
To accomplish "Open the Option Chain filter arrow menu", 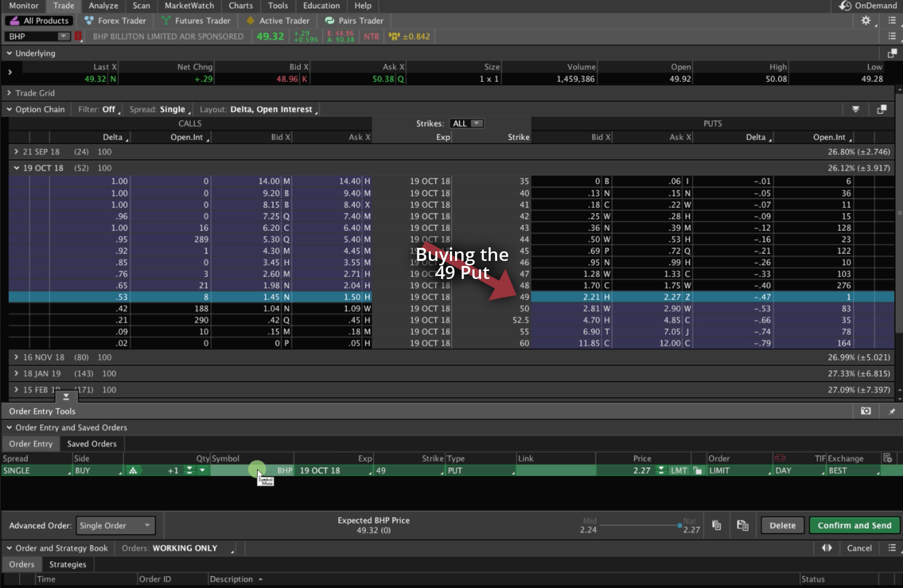I will [855, 109].
